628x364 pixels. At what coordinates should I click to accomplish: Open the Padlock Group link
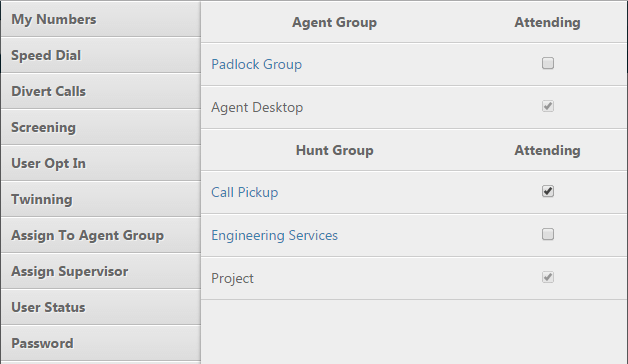(256, 64)
